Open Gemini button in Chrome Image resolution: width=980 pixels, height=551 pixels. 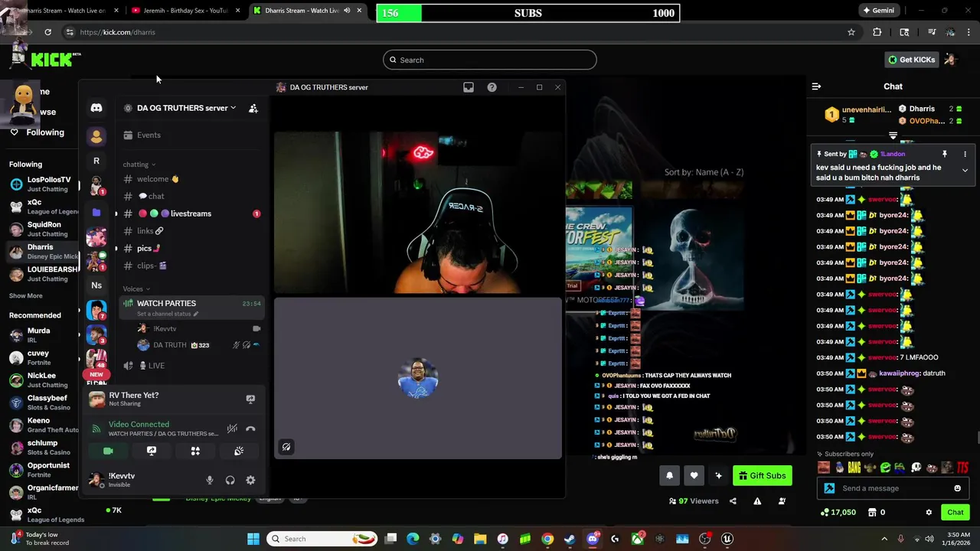878,11
